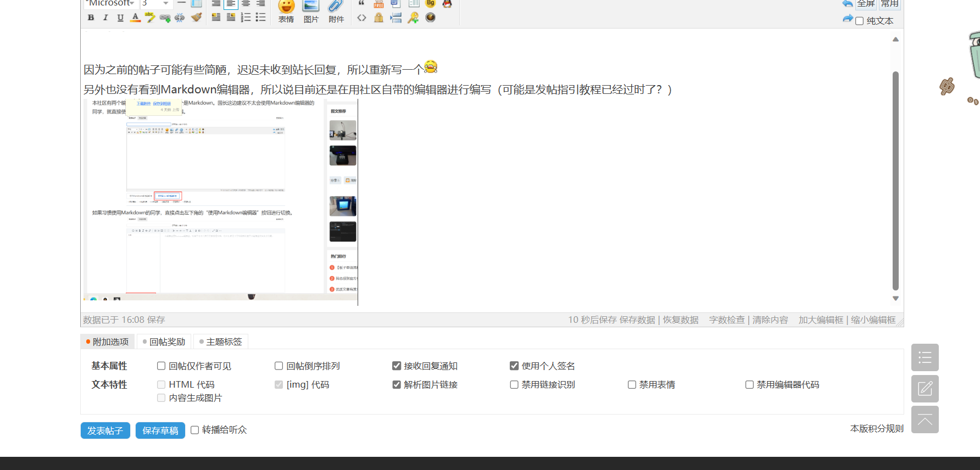Switch to 常用 common toolbar mode
The height and width of the screenshot is (470, 980).
890,4
